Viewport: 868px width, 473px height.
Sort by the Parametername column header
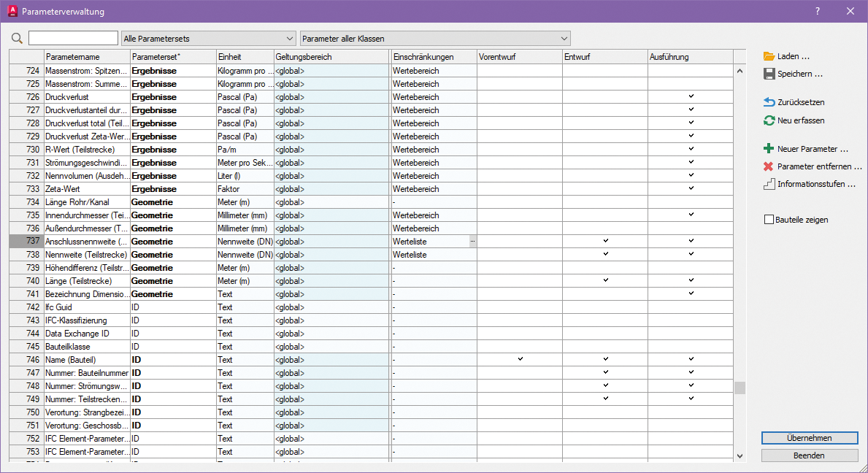pos(87,57)
